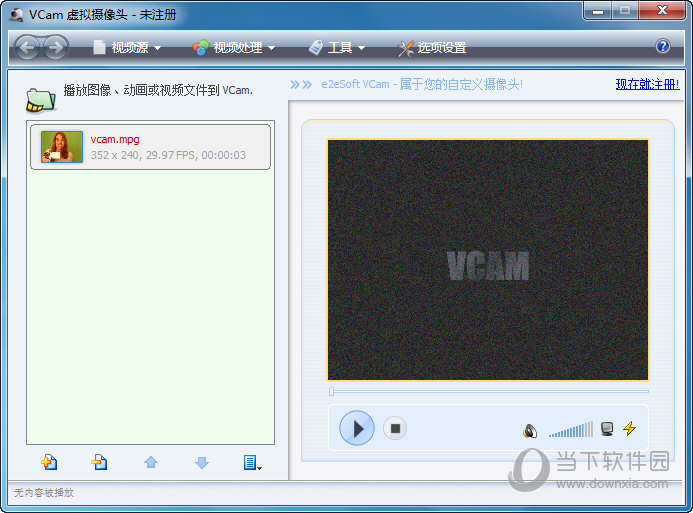Viewport: 693px width, 513px height.
Task: Click the lightning bolt icon
Action: pos(629,428)
